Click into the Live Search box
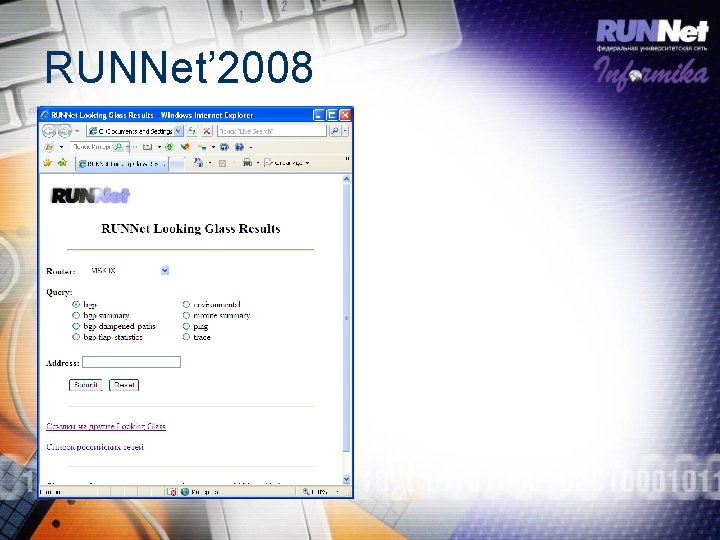The image size is (720, 540). (272, 131)
